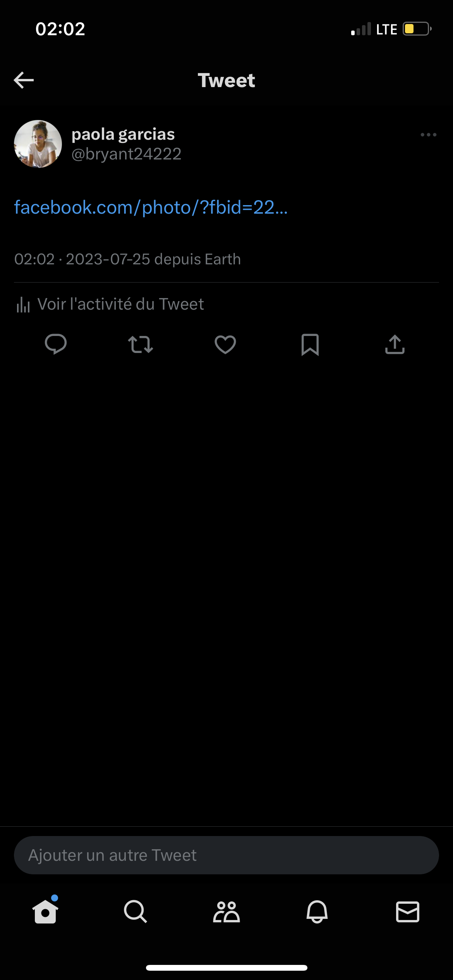Open the facebook.com photo link
This screenshot has height=980, width=453.
tap(151, 207)
